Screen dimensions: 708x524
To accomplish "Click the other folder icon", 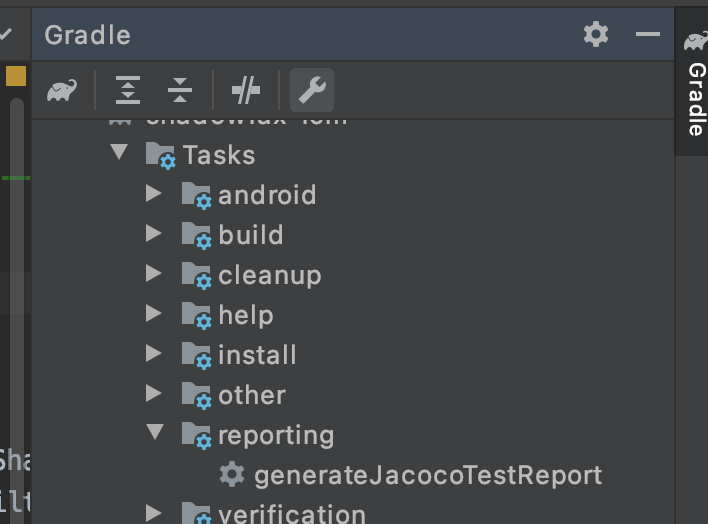I will pyautogui.click(x=196, y=396).
